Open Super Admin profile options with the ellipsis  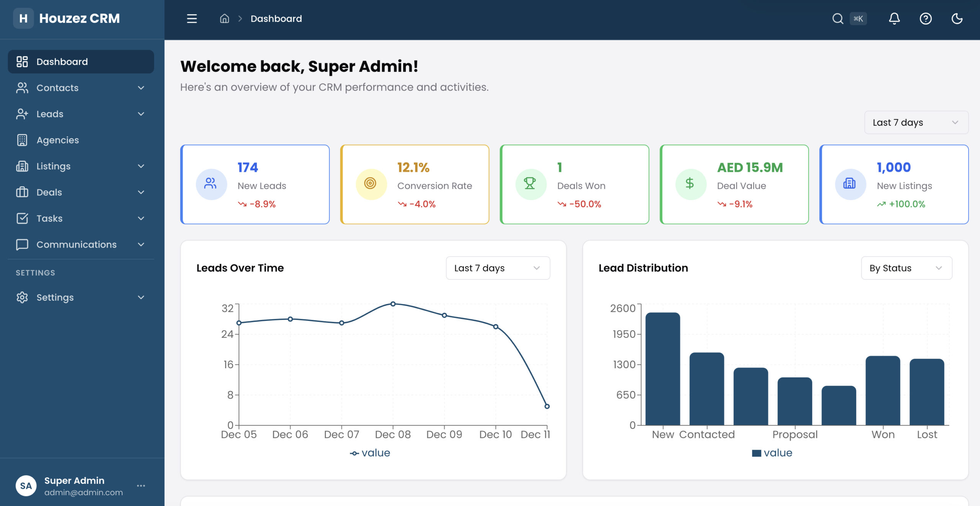141,485
